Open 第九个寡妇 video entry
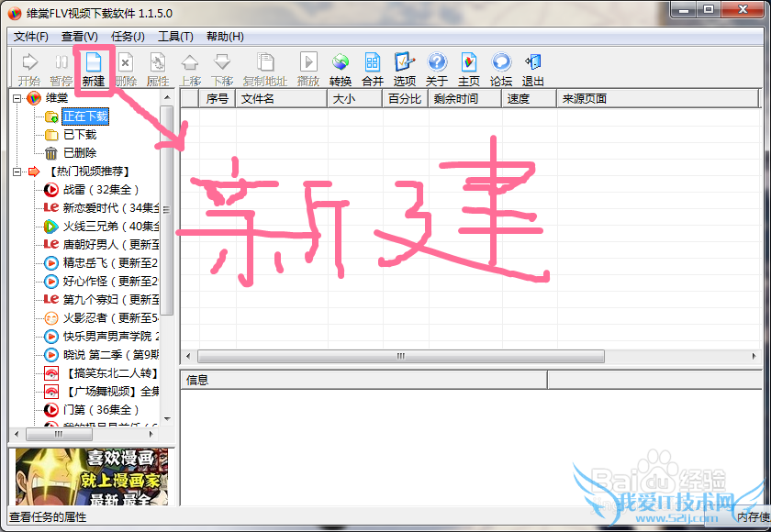The height and width of the screenshot is (532, 771). click(111, 300)
